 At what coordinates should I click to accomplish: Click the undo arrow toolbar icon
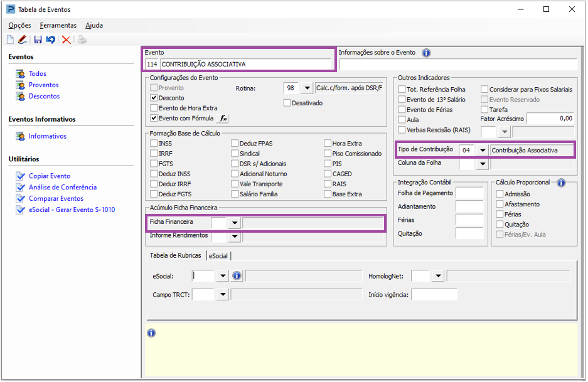point(51,40)
